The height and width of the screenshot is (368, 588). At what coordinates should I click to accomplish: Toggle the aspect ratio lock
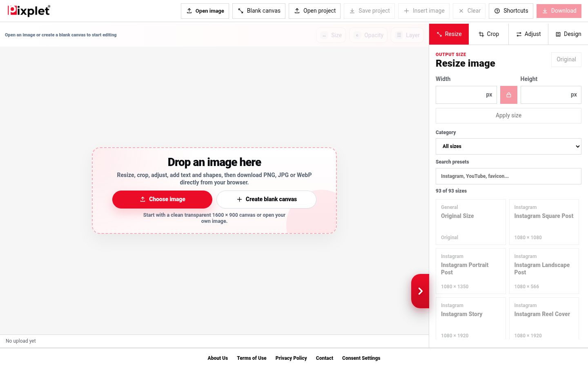(x=509, y=95)
